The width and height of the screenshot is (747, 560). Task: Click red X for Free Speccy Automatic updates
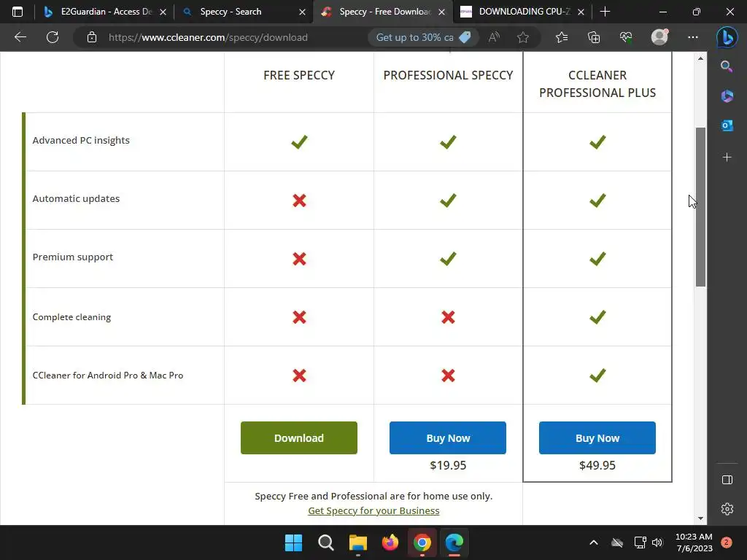[x=299, y=201]
